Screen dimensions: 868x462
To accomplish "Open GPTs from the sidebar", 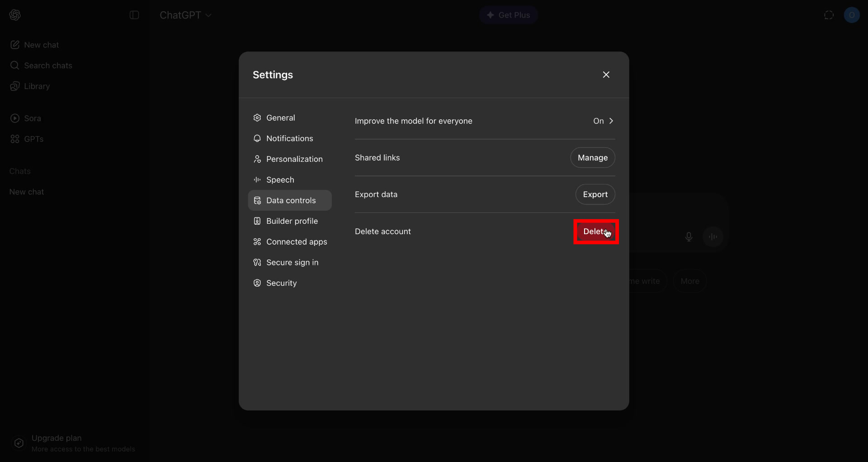I will [x=33, y=139].
